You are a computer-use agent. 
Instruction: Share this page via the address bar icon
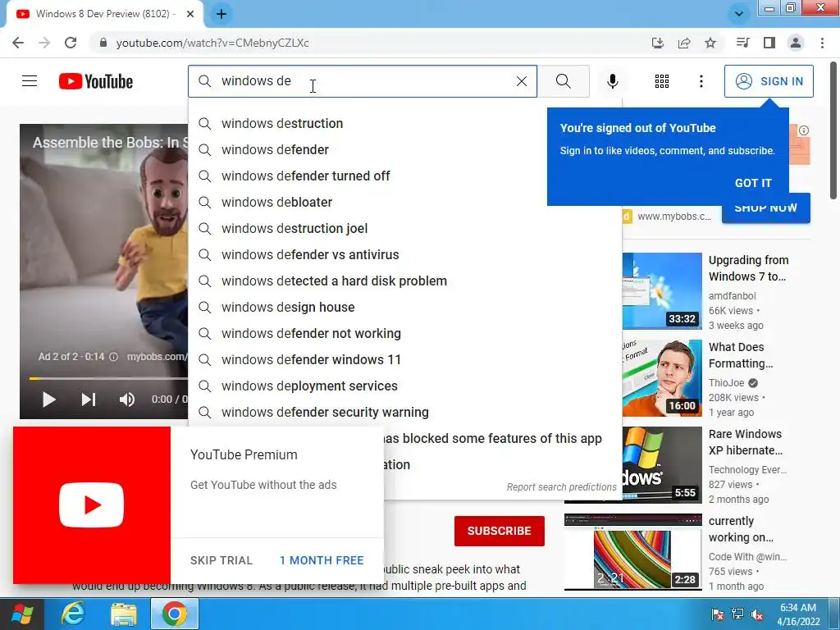point(684,43)
